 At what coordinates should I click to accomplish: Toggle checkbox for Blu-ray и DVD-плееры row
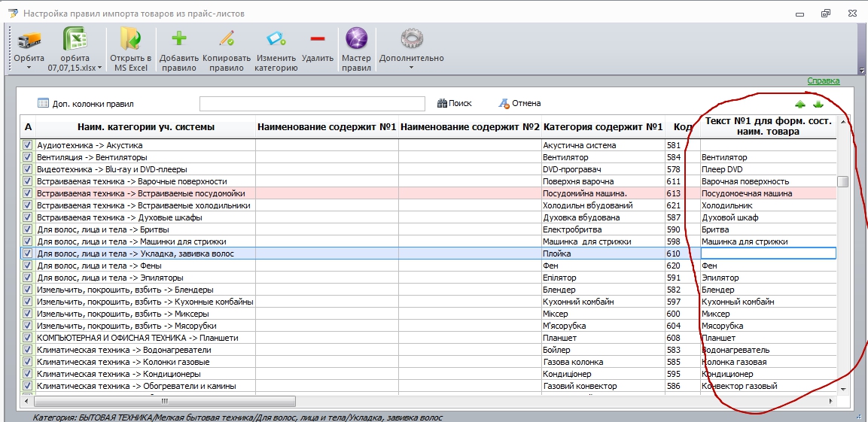(28, 169)
